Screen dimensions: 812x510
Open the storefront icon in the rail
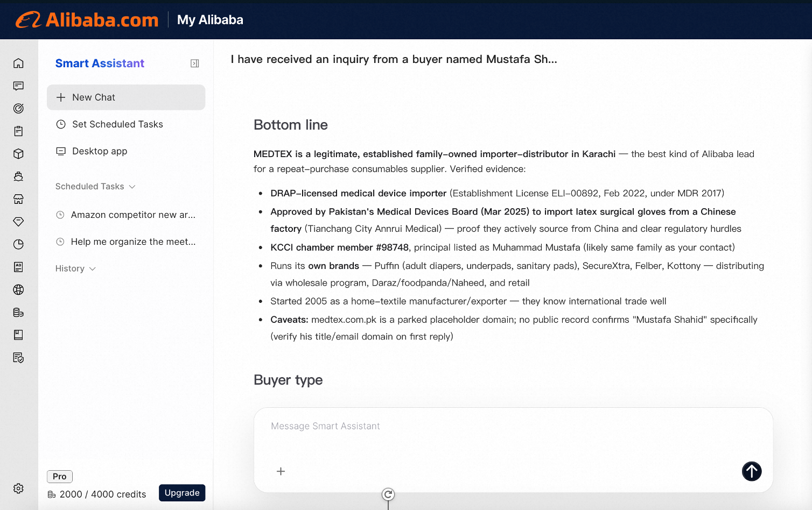[18, 199]
